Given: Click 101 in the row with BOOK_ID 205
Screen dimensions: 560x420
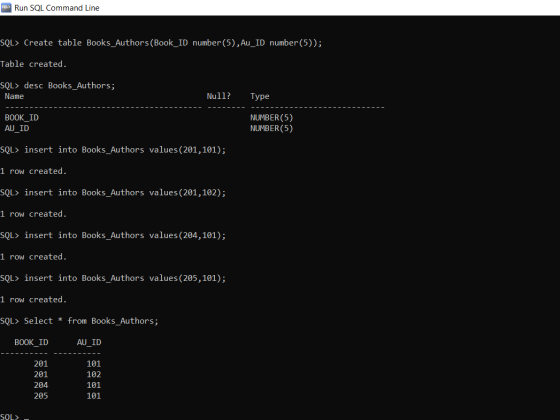Looking at the screenshot, I should click(x=94, y=396).
